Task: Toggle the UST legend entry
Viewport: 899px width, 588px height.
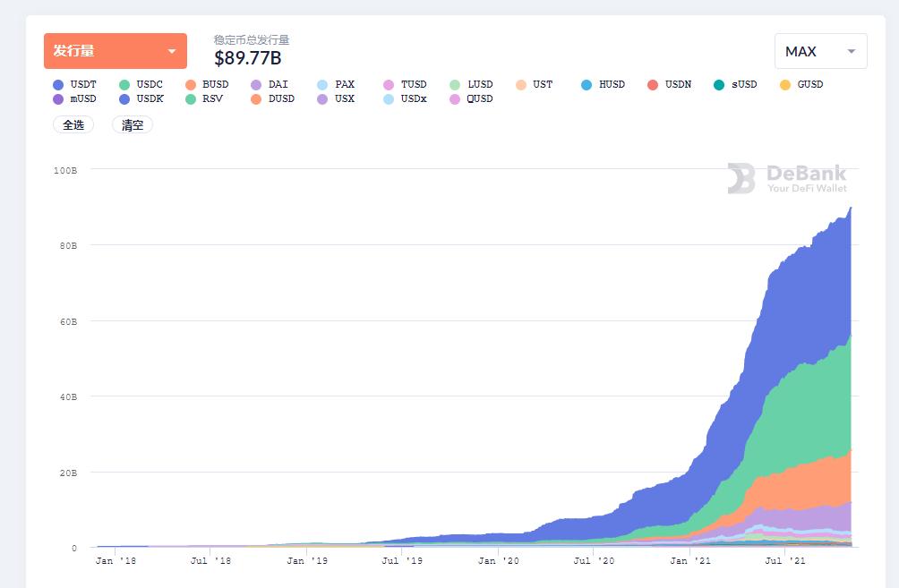Action: tap(520, 85)
